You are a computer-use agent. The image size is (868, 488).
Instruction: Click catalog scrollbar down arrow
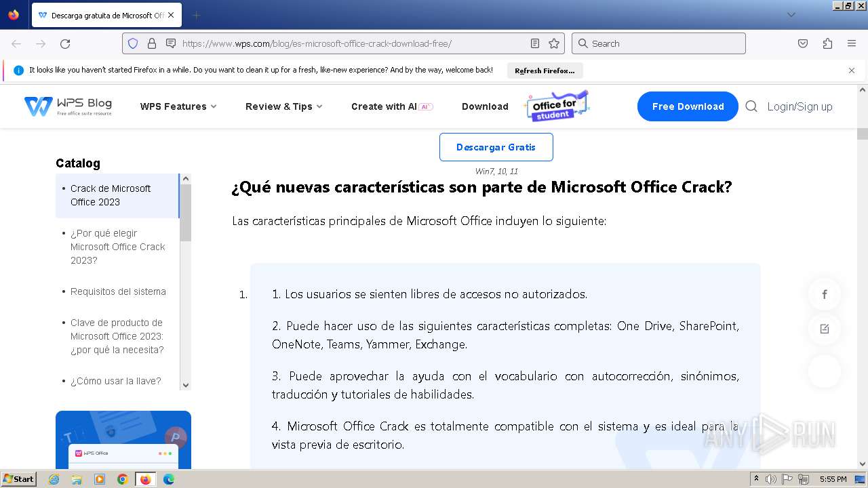186,385
